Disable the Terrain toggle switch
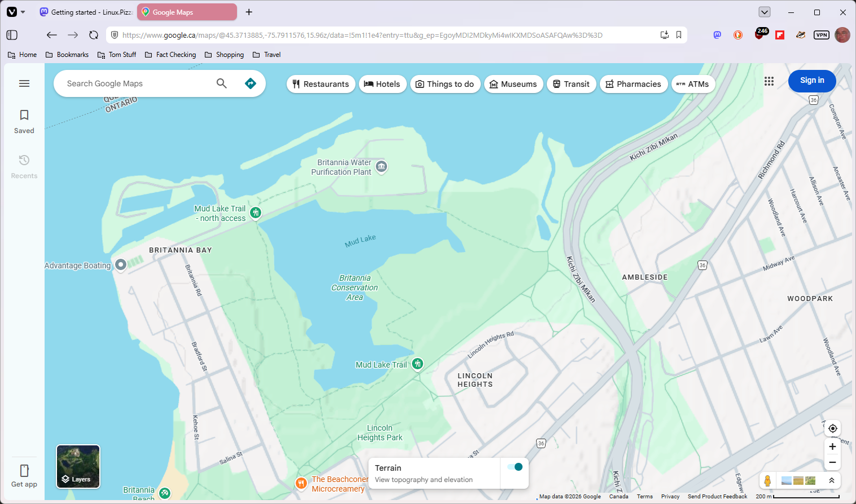Image resolution: width=856 pixels, height=504 pixels. click(515, 467)
